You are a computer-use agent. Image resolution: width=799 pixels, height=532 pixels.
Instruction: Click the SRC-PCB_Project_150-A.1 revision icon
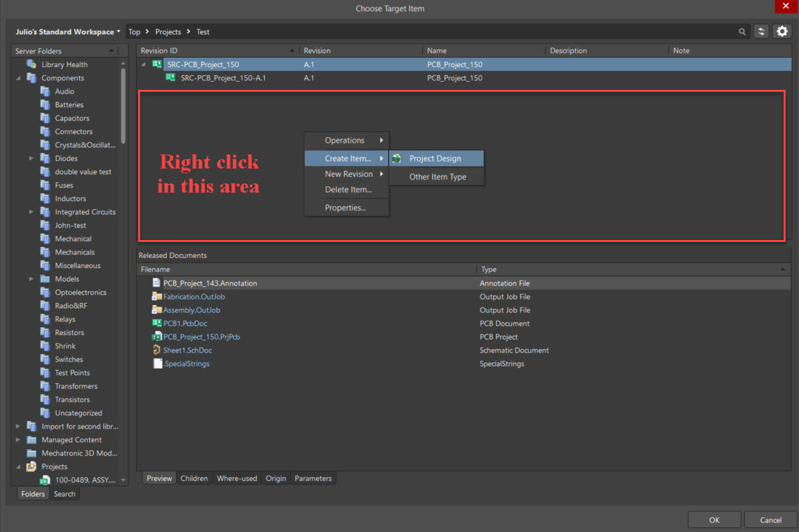click(171, 78)
